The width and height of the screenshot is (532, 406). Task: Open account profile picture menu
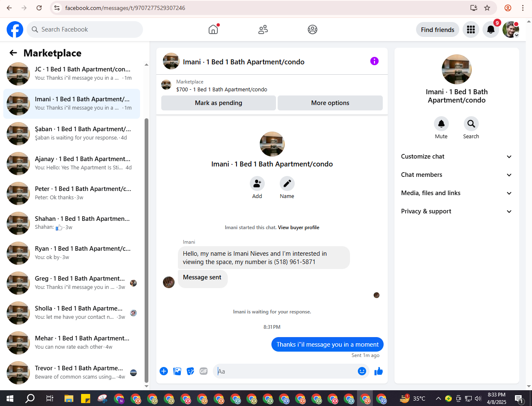[x=511, y=29]
